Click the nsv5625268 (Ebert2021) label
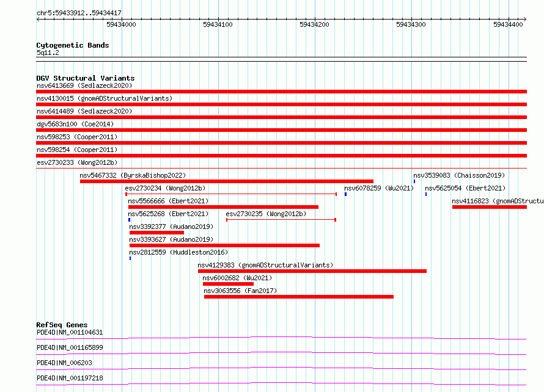 pos(168,214)
